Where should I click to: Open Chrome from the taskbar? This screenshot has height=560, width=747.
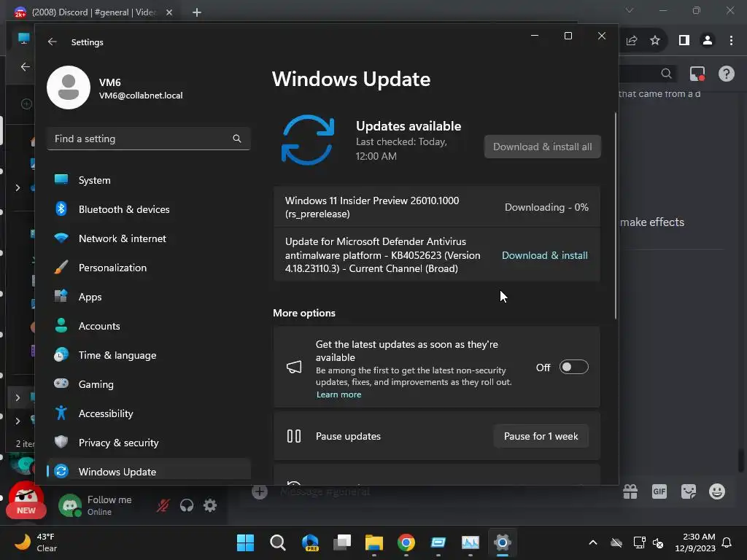point(406,542)
